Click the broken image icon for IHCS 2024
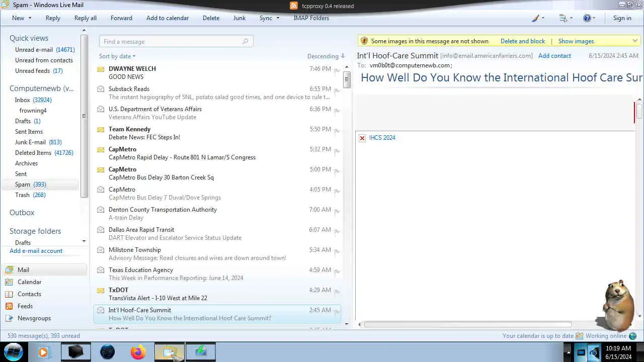This screenshot has width=644, height=362. coord(362,138)
